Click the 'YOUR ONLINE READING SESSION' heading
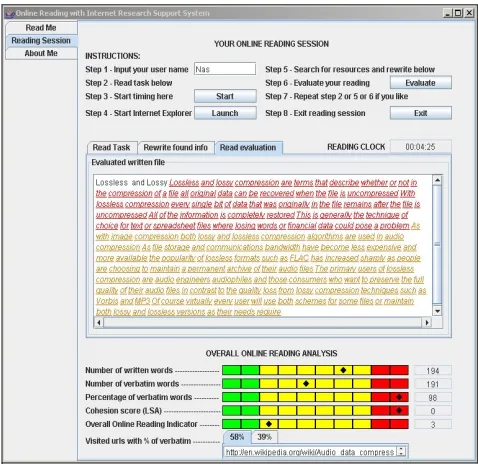The width and height of the screenshot is (478, 464). [x=271, y=44]
